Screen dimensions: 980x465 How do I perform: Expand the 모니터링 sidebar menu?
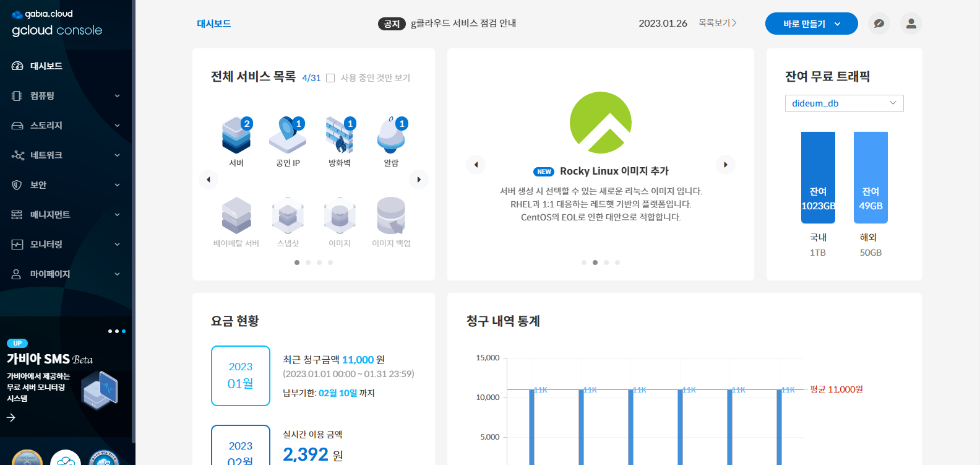click(x=66, y=244)
